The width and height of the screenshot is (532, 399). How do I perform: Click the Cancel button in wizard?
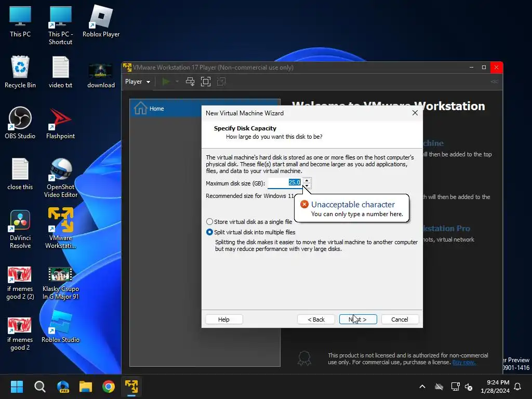400,320
